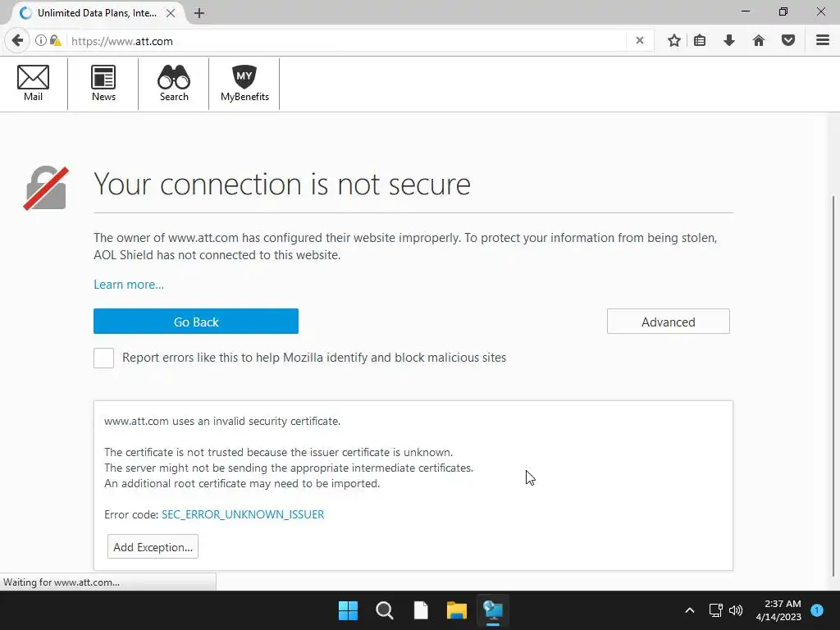Click the Search binoculars icon

point(174,83)
